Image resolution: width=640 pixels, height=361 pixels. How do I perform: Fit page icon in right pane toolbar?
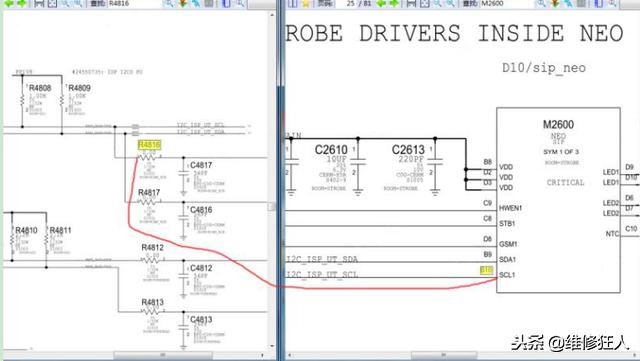coord(424,3)
